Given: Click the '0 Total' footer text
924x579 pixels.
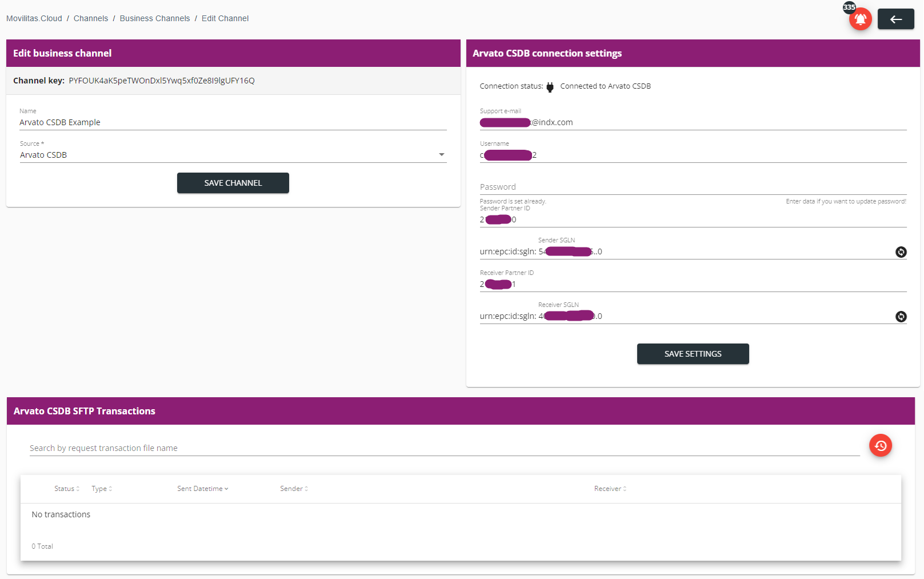Looking at the screenshot, I should (42, 546).
